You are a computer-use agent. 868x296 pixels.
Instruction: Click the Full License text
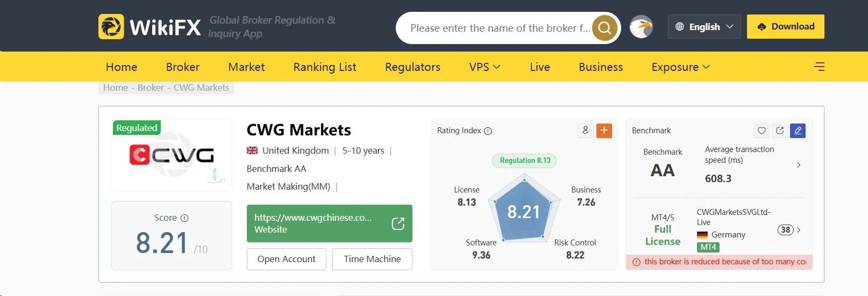point(663,235)
